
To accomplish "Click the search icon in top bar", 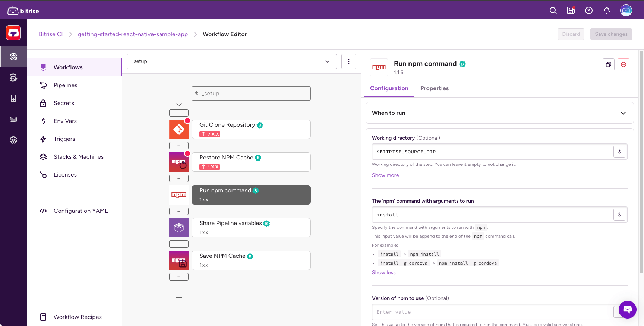I will point(553,10).
